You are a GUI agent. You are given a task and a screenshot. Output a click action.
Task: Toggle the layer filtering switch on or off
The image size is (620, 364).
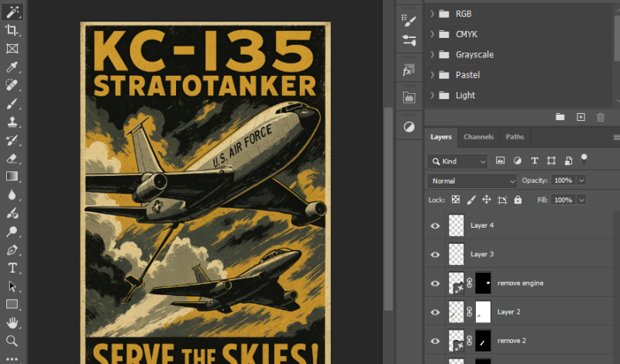[584, 160]
